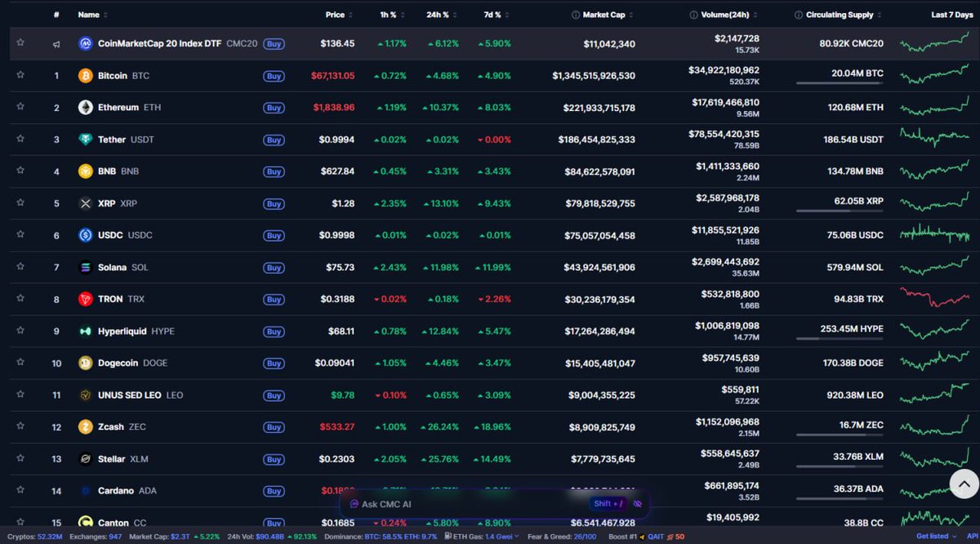Click the USDC logo icon

coord(85,235)
